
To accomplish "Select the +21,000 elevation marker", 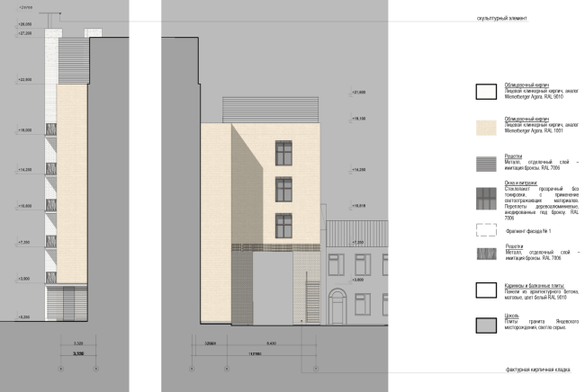I will pos(358,93).
